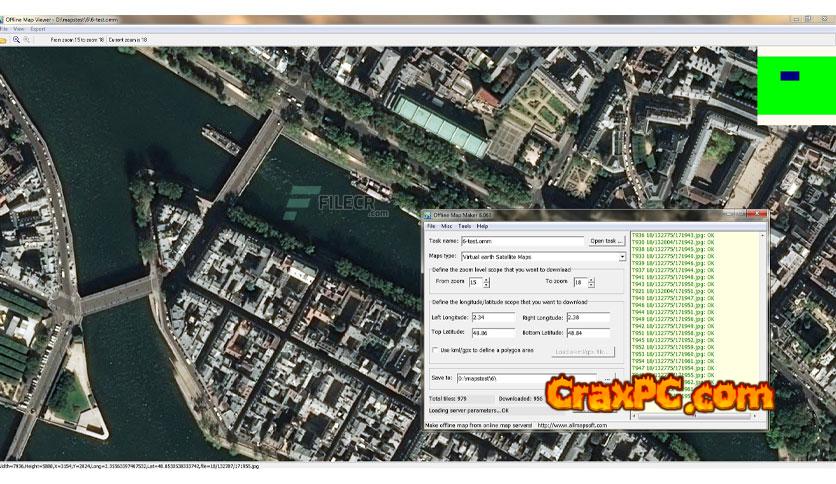
Task: Click the open folder icon in viewer toolbar
Action: coord(4,39)
